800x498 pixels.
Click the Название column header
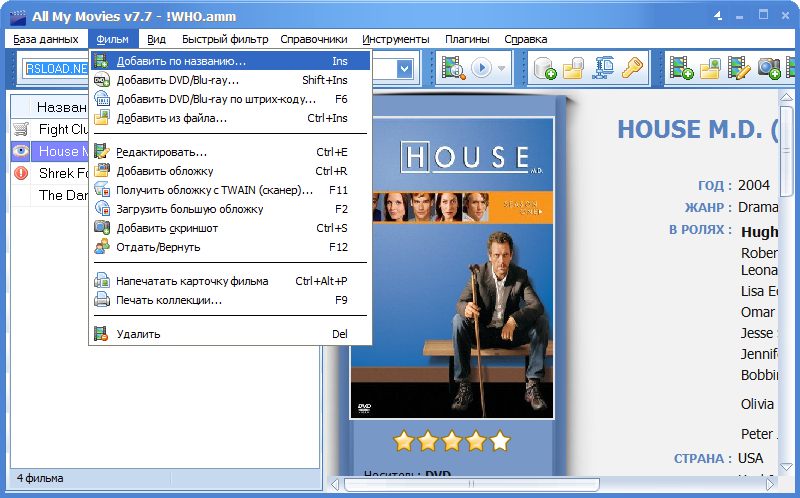pos(60,107)
